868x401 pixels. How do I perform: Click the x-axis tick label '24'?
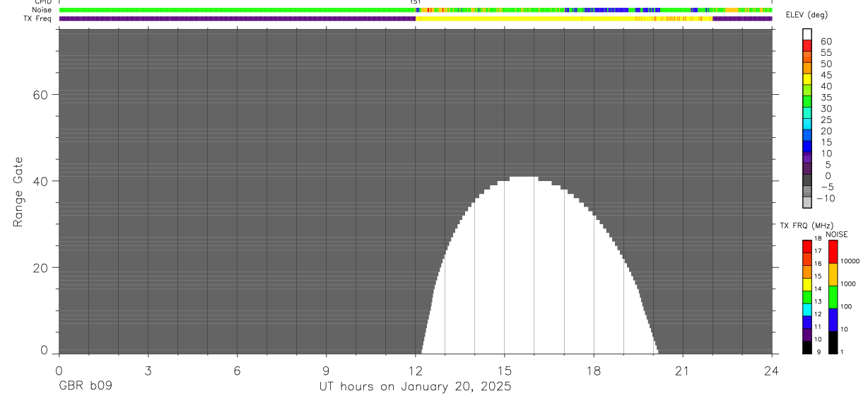tap(772, 370)
